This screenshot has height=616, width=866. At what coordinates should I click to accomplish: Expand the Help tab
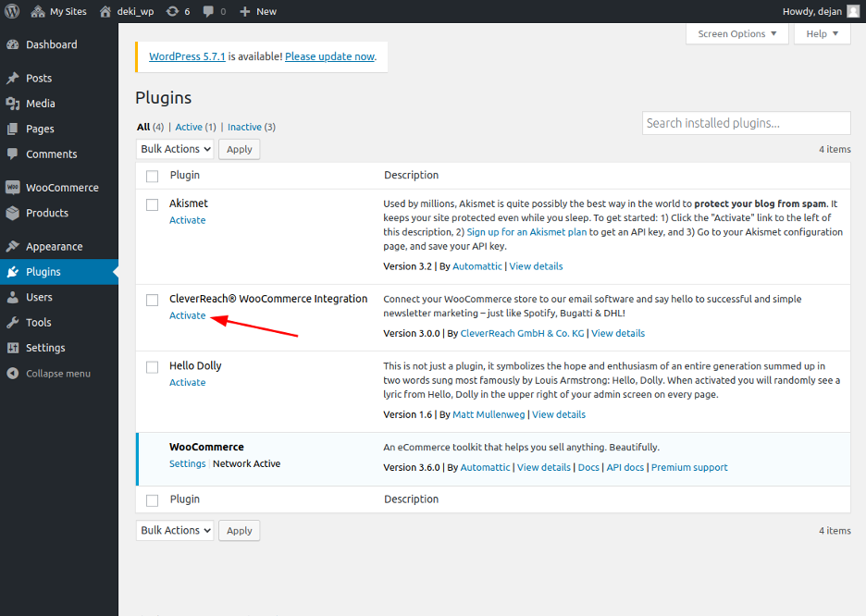(822, 34)
